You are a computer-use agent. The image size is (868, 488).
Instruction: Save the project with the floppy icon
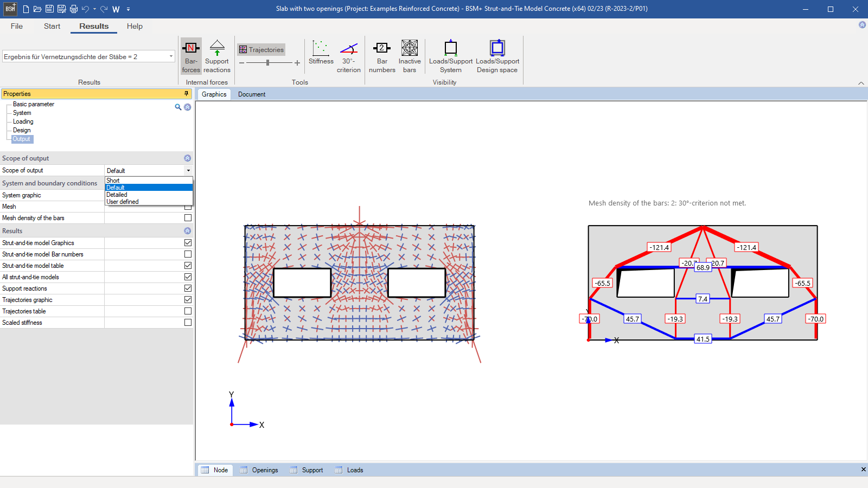[x=49, y=9]
